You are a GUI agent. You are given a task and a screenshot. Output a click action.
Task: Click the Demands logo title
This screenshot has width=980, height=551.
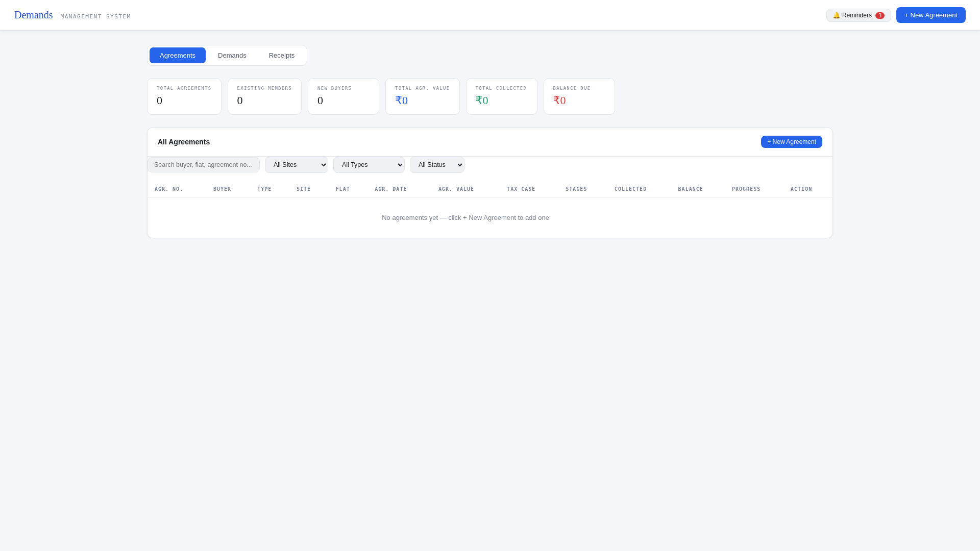pos(34,15)
